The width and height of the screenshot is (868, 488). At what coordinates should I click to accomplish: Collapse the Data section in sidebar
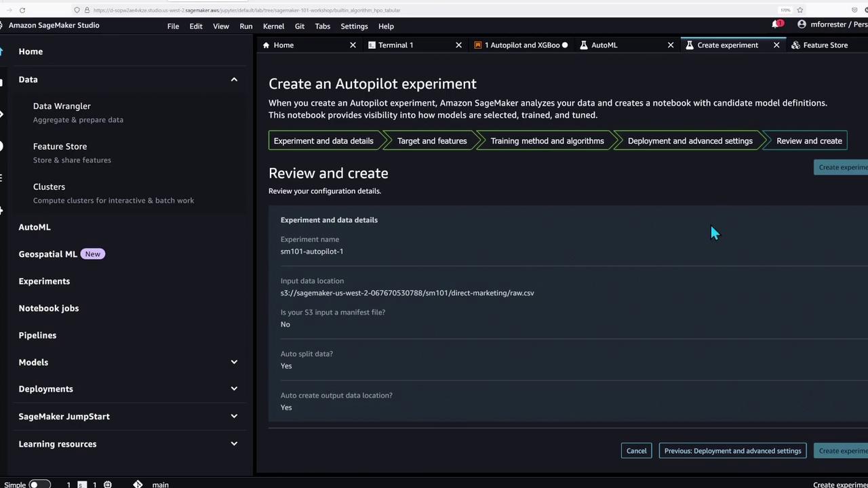[x=234, y=80]
